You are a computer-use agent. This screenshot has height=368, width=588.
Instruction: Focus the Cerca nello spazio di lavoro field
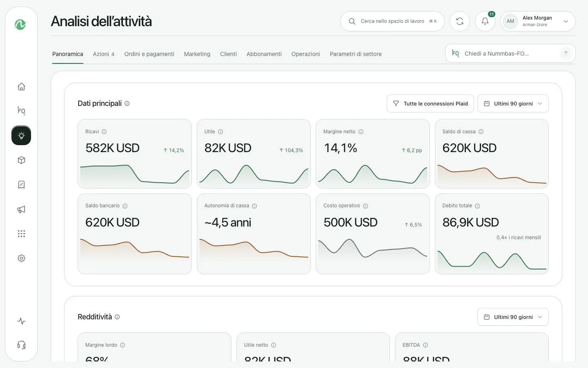[x=392, y=21]
